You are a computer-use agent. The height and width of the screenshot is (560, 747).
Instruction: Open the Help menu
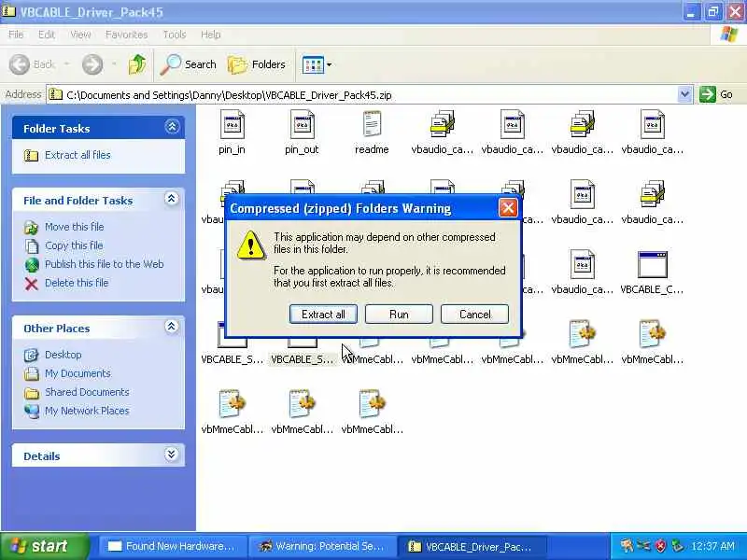point(211,35)
